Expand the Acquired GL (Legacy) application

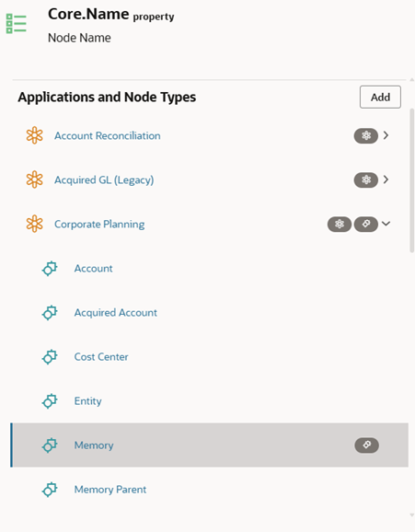pos(386,179)
